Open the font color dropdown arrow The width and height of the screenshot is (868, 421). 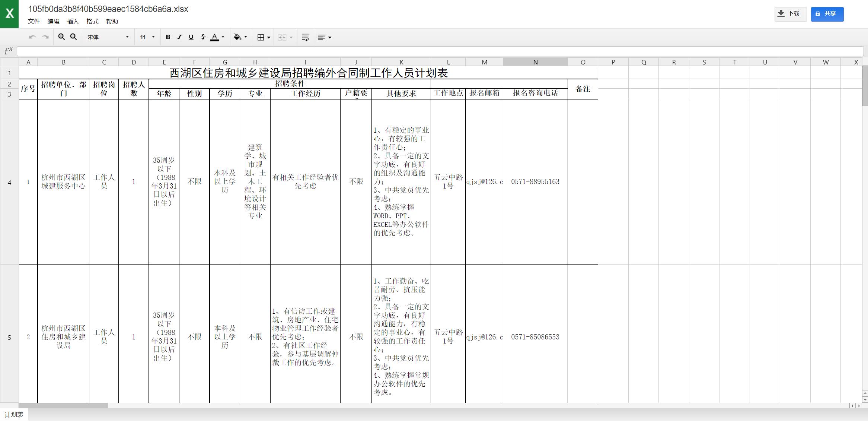[x=222, y=37]
